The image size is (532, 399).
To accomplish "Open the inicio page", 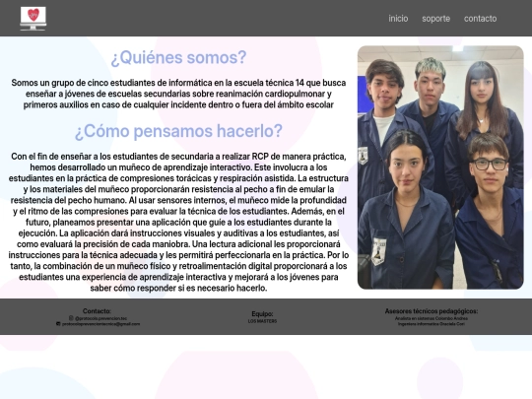I will pos(398,19).
